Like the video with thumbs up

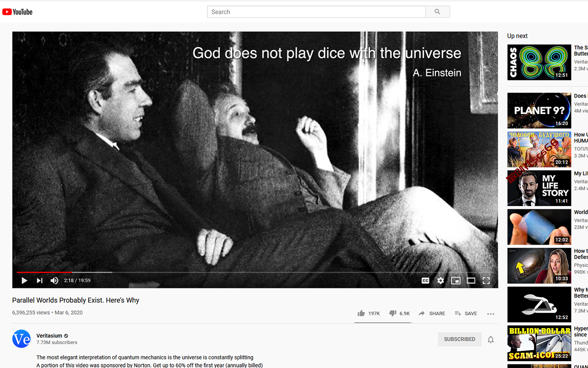coord(369,313)
